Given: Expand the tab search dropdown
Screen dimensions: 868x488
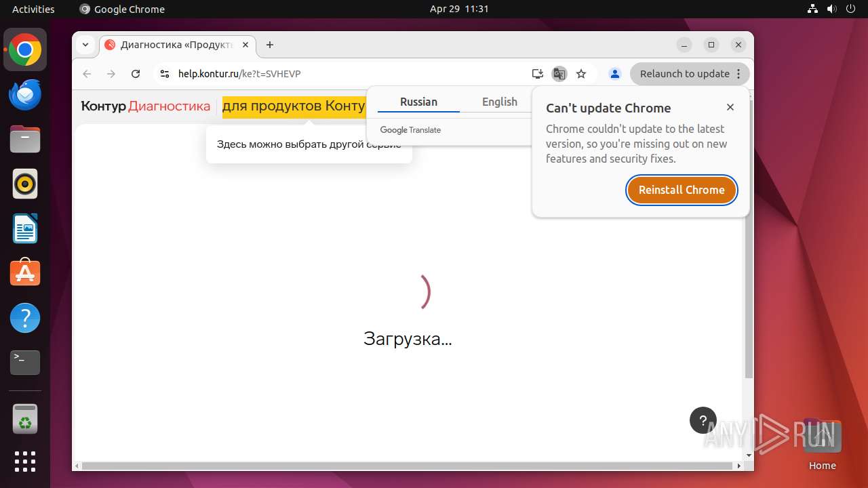Looking at the screenshot, I should 85,45.
